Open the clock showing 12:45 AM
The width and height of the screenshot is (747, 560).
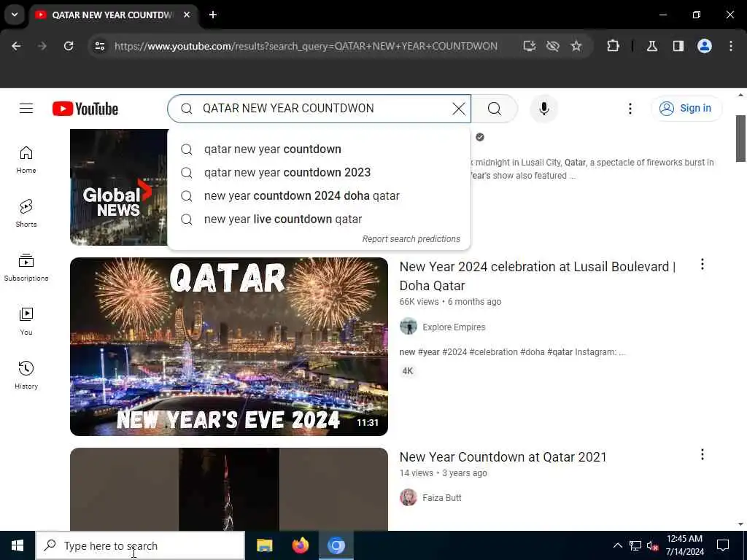(684, 545)
